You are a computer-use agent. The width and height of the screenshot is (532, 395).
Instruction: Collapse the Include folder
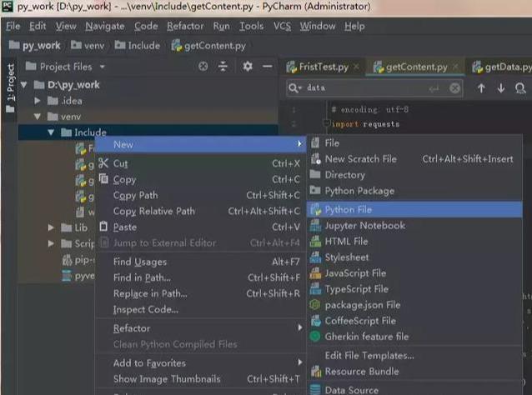[51, 132]
